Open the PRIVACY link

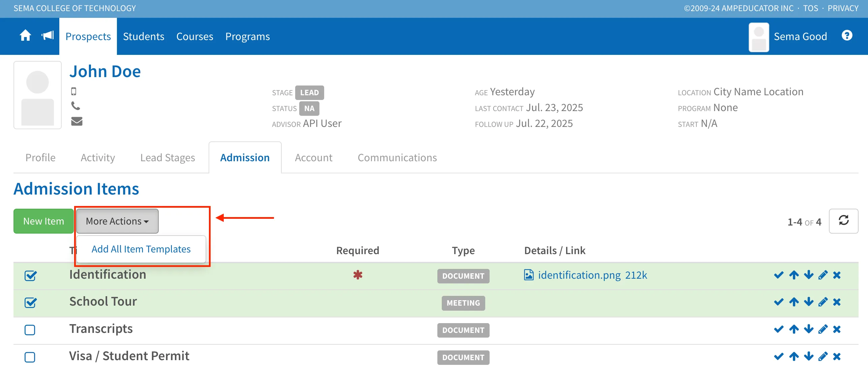coord(843,8)
